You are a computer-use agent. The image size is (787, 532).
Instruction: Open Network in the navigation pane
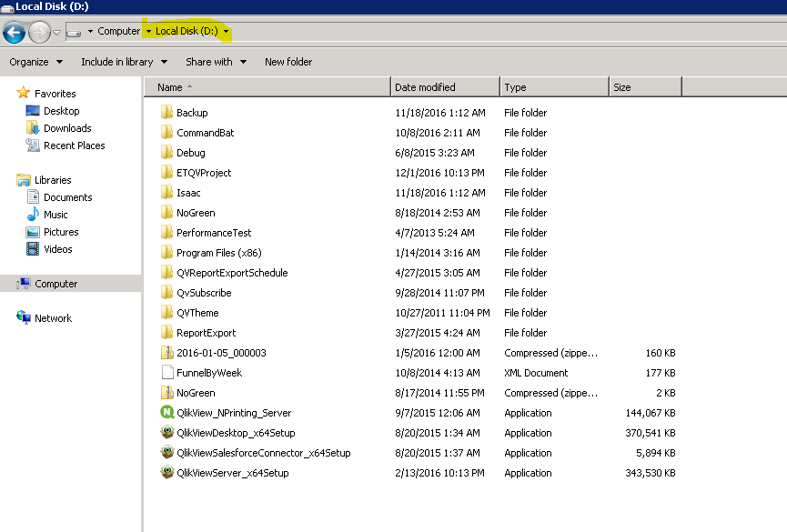click(53, 318)
